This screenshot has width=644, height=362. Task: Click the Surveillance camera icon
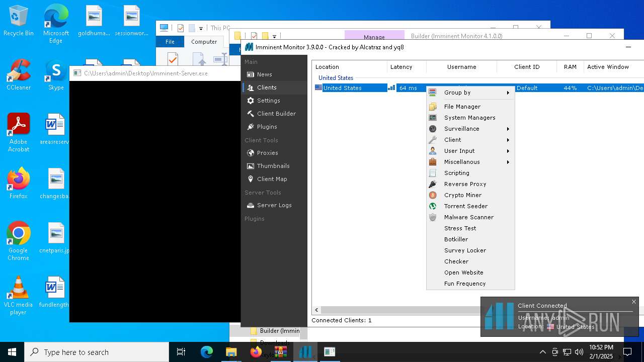tap(433, 129)
